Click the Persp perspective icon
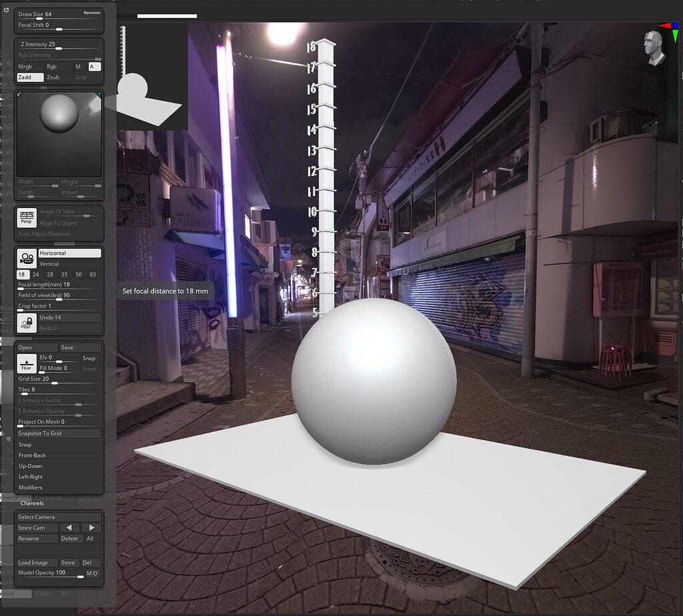This screenshot has width=683, height=616. pos(27,217)
